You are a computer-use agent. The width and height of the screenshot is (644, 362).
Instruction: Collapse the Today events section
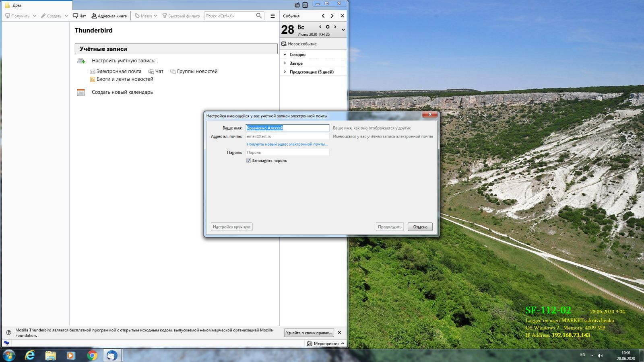point(285,54)
